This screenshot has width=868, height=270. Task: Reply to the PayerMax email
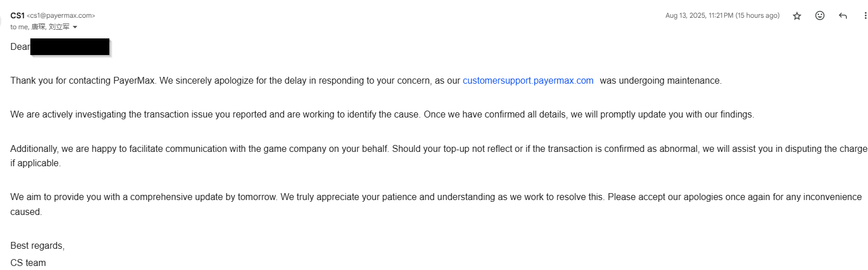click(x=843, y=16)
